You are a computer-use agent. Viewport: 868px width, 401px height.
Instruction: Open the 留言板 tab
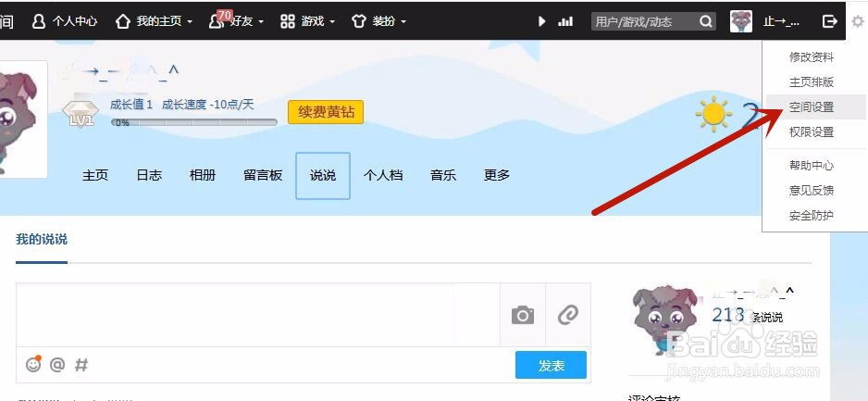[263, 176]
